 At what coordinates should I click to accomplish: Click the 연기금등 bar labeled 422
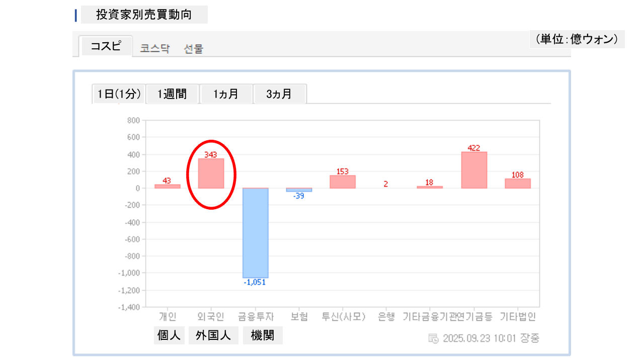tap(474, 170)
